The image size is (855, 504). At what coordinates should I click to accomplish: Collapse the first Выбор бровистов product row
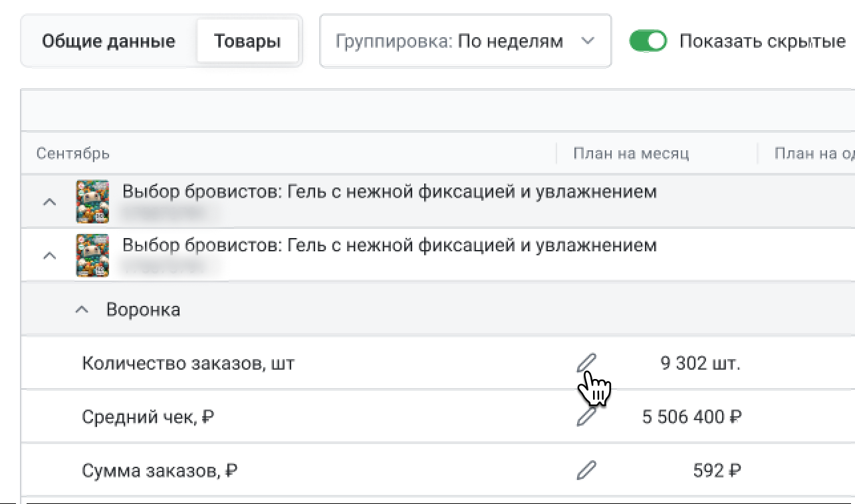tap(49, 201)
